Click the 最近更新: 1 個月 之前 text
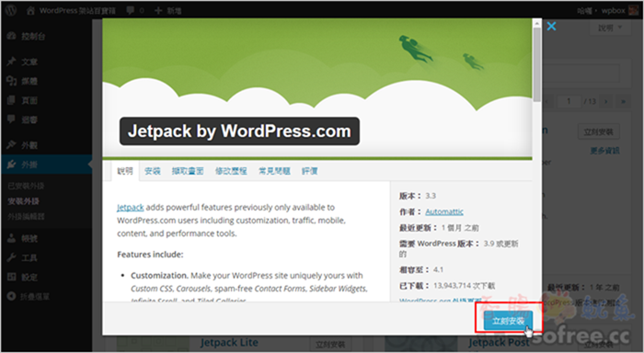Image resolution: width=644 pixels, height=353 pixels. click(x=439, y=228)
